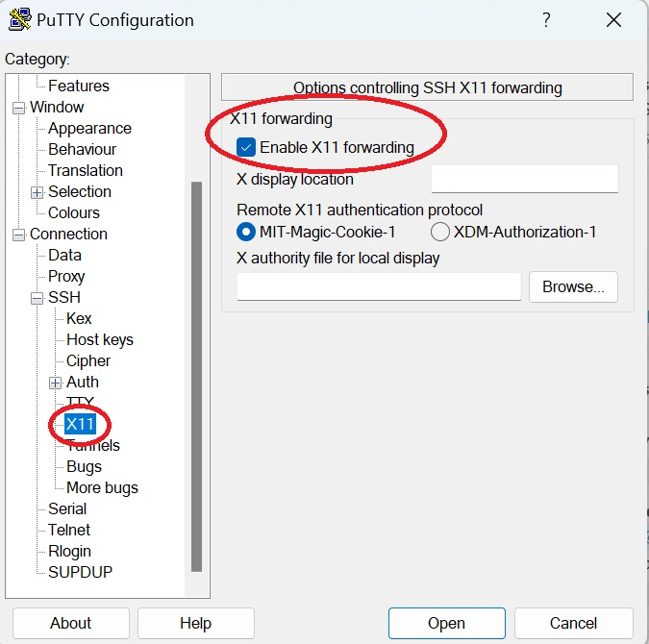This screenshot has height=644, width=649.
Task: Expand the Auth tree node
Action: click(x=55, y=383)
